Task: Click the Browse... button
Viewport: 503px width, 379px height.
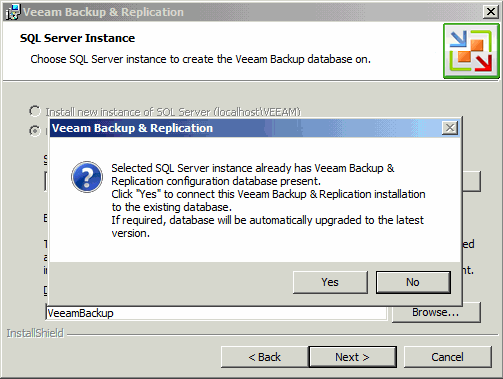Action: (436, 312)
